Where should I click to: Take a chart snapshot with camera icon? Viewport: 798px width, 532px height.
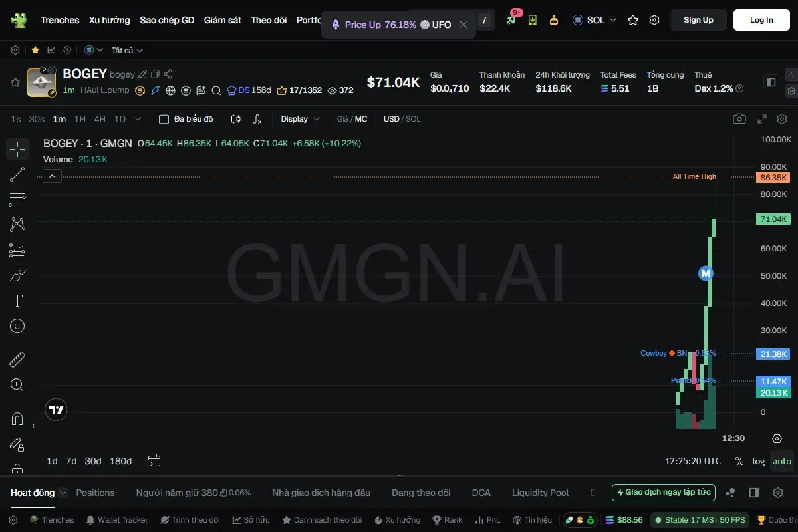pyautogui.click(x=739, y=119)
